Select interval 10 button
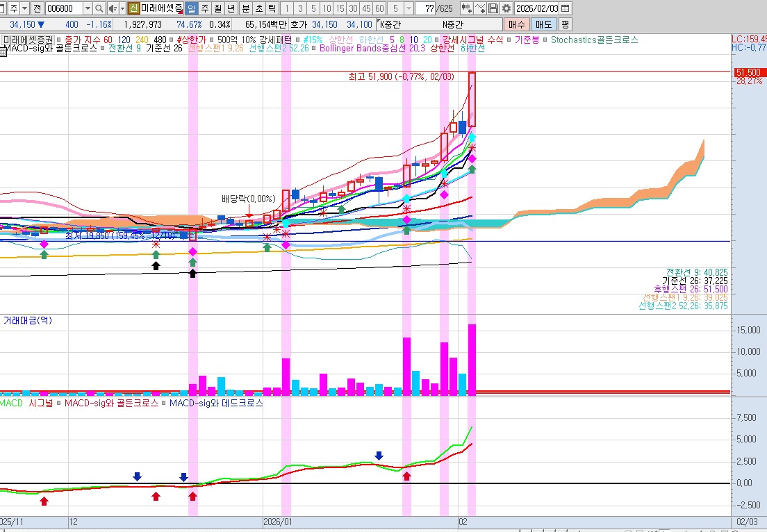This screenshot has width=767, height=532. pos(327,8)
